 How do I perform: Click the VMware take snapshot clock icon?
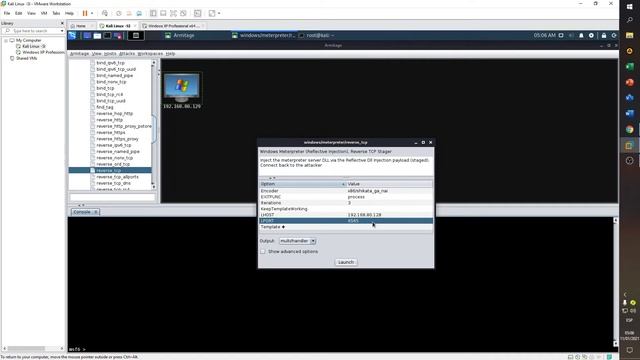coord(119,13)
